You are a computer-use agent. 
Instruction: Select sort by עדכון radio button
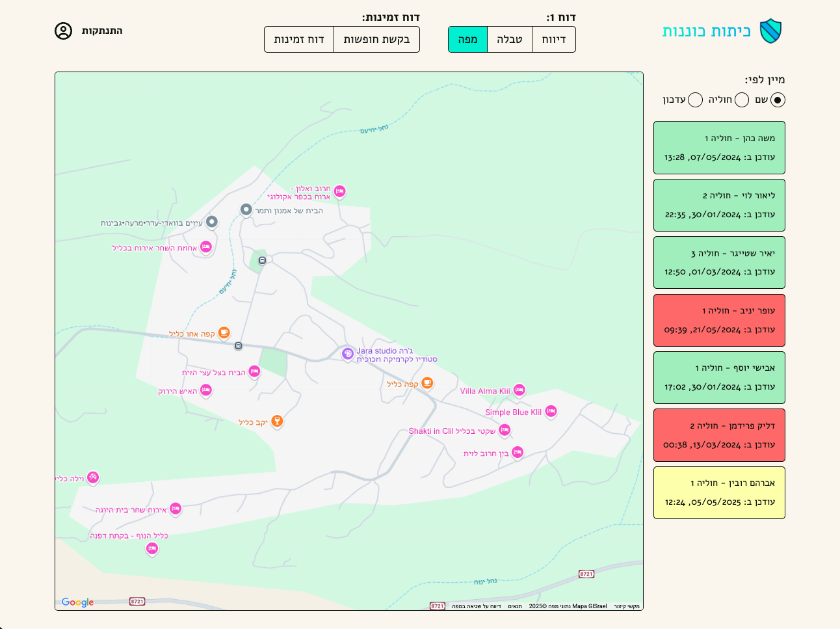[x=695, y=100]
